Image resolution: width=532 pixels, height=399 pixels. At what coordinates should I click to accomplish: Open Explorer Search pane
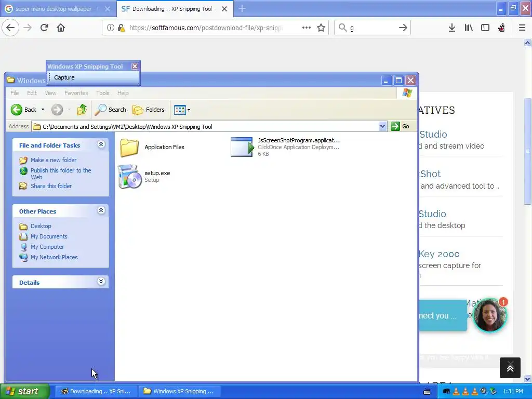111,110
